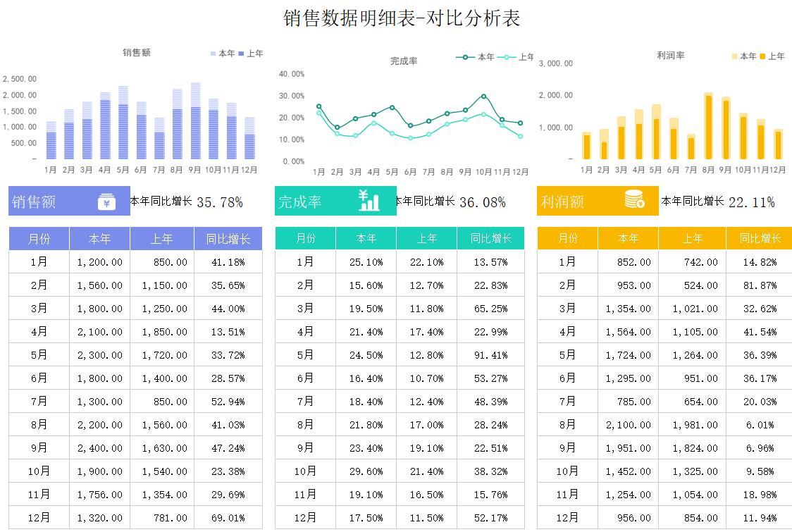Click the January sales cell showing 1,200.00
The image size is (792, 532).
click(x=99, y=262)
